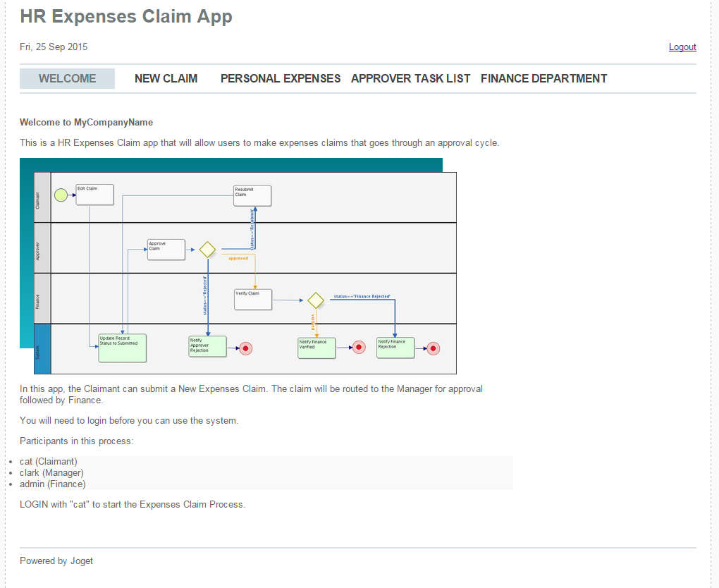
Task: Click Update Record Status to Submitted box
Action: coord(122,348)
